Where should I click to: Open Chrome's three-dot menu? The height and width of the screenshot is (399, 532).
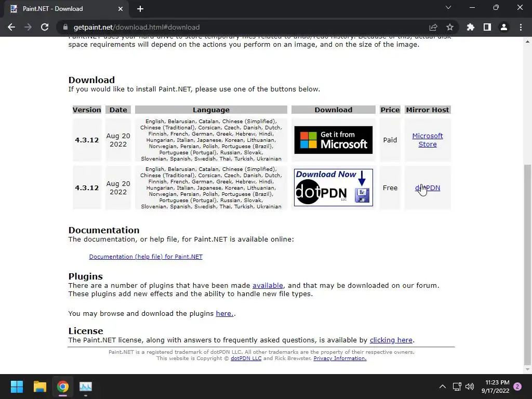521,27
